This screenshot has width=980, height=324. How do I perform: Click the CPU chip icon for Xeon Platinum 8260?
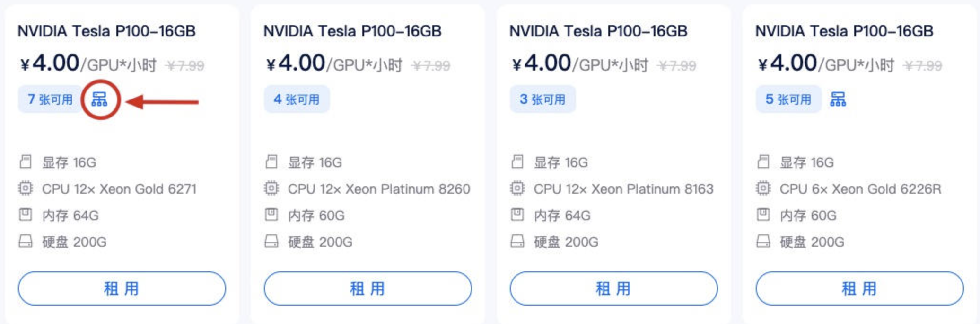pyautogui.click(x=271, y=189)
